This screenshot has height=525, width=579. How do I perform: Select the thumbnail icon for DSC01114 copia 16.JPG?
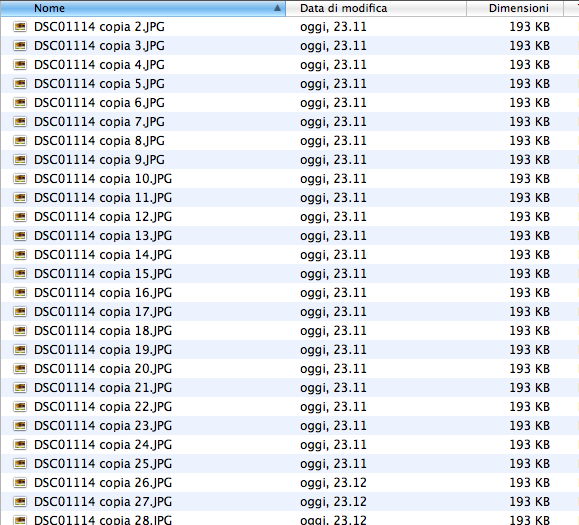(20, 292)
